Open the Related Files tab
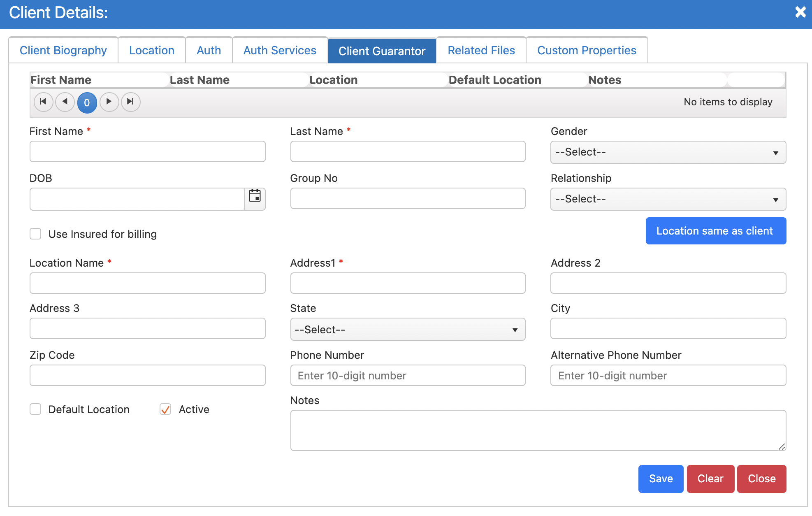The width and height of the screenshot is (812, 516). [481, 51]
